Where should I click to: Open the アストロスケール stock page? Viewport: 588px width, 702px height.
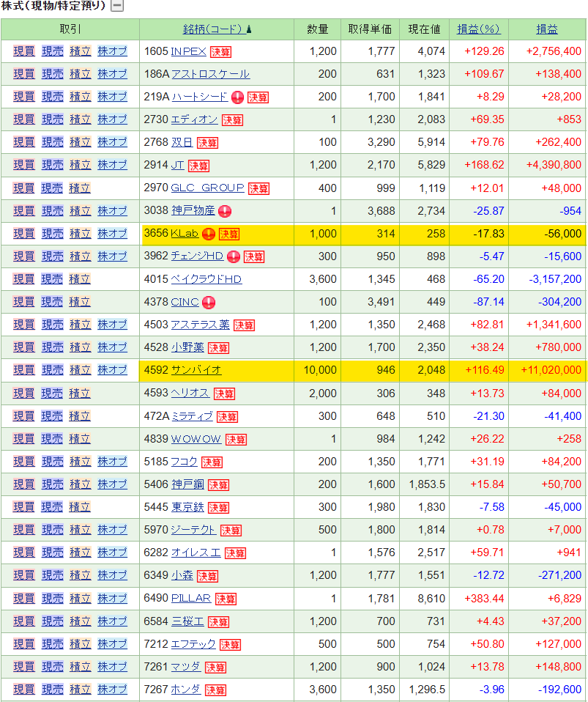click(x=210, y=74)
